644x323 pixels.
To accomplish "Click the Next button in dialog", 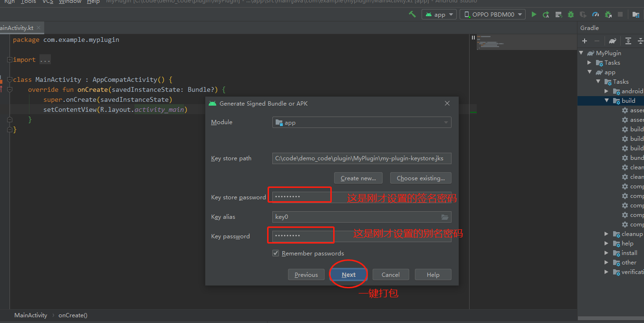I will pos(348,274).
